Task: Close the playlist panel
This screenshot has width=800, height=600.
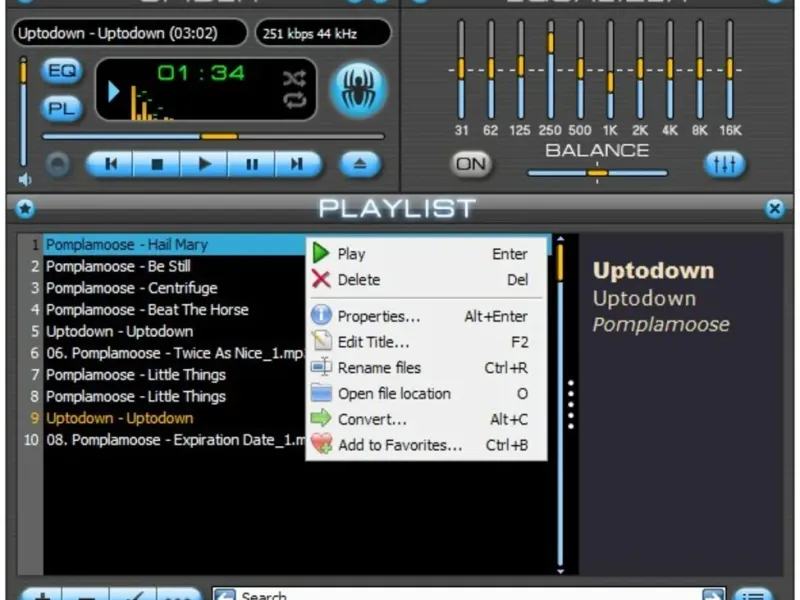Action: coord(774,209)
